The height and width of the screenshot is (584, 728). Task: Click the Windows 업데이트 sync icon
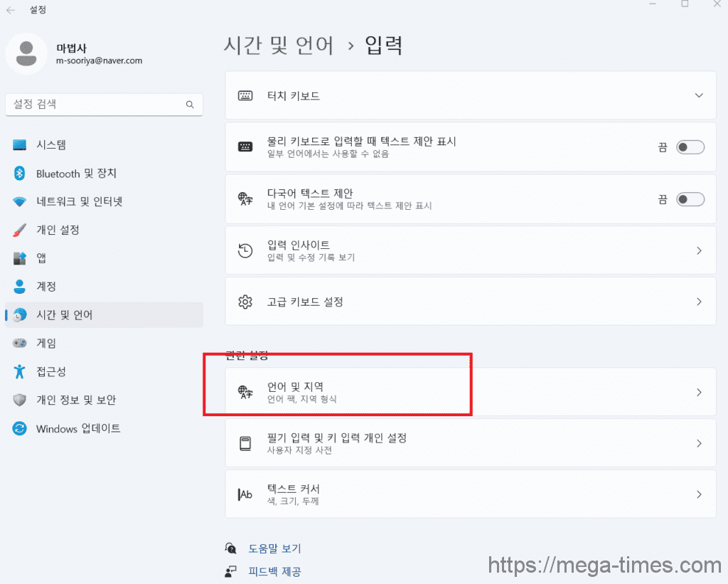point(20,428)
